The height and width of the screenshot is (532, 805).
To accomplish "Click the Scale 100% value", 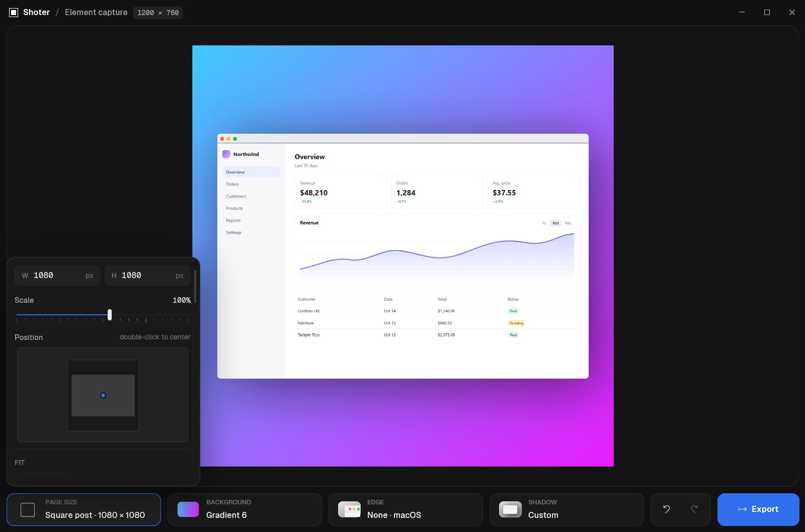I will pos(182,300).
